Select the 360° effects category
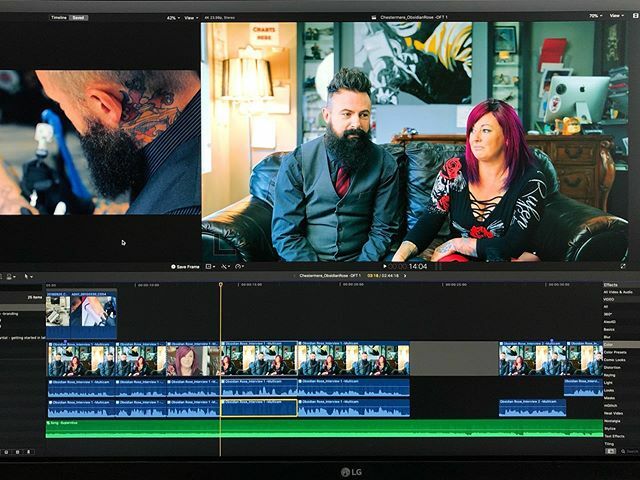640x480 pixels. point(607,314)
